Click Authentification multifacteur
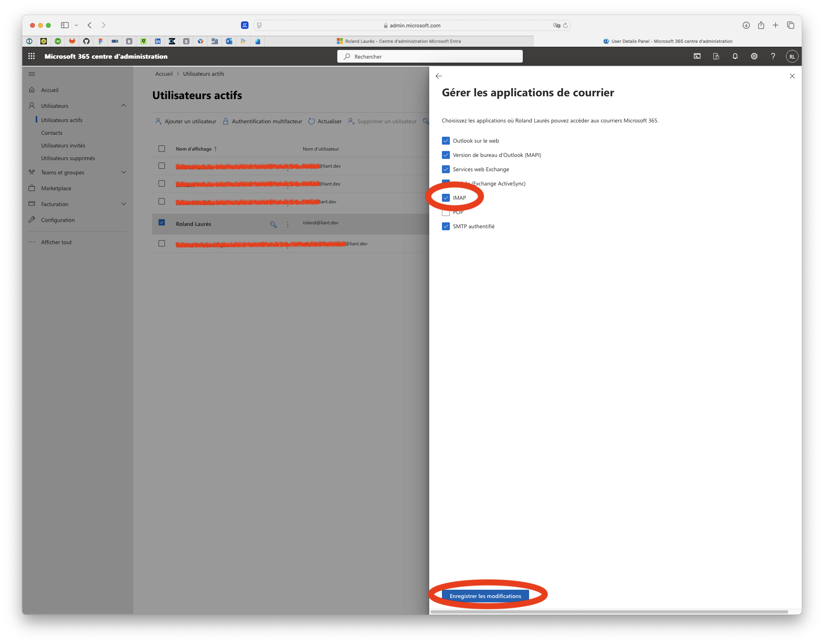This screenshot has height=644, width=824. click(262, 121)
